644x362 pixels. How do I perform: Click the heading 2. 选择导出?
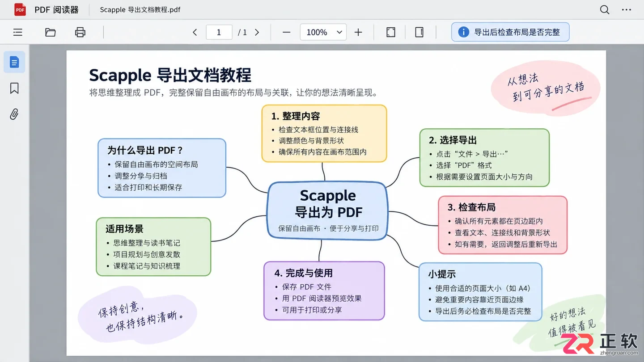coord(453,140)
